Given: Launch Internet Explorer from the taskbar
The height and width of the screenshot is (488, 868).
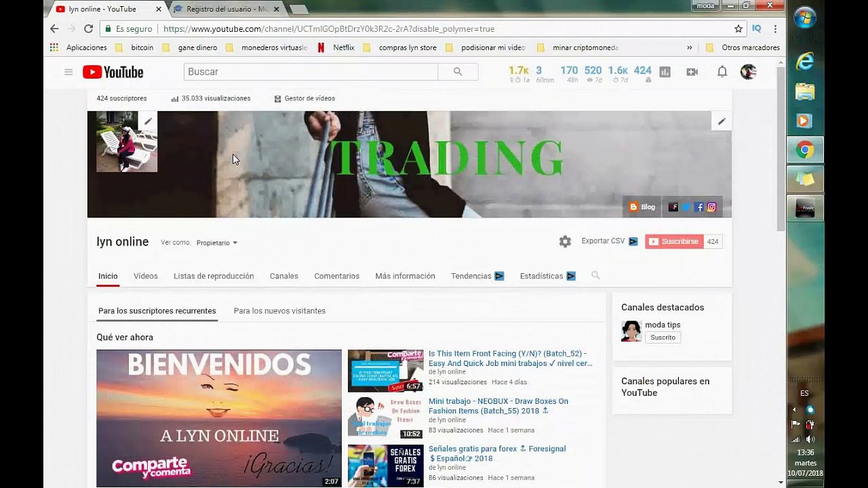Looking at the screenshot, I should [x=805, y=62].
